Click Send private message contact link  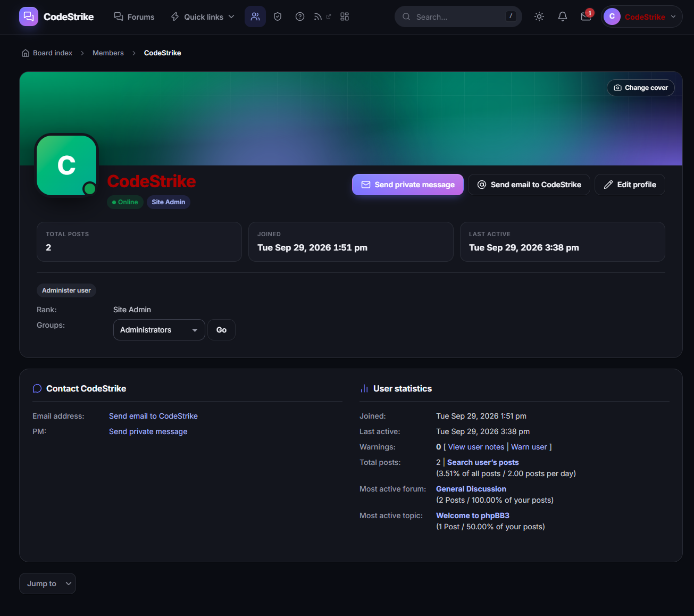tap(148, 431)
